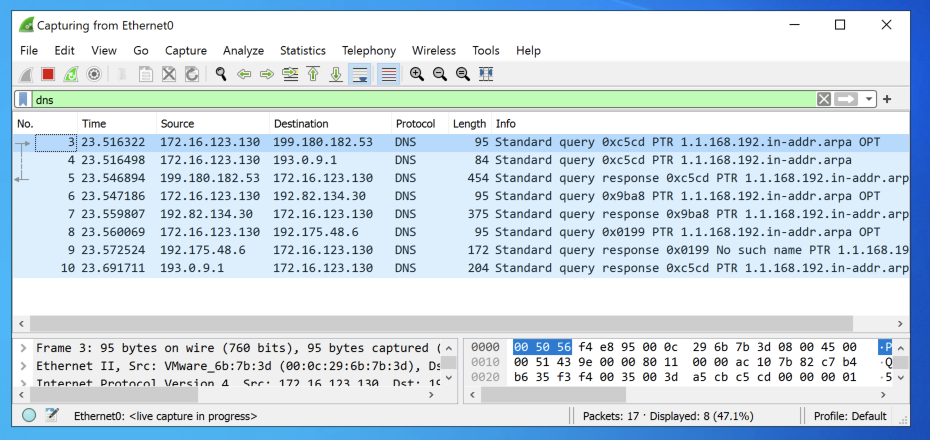Zoom out on packet text
The height and width of the screenshot is (440, 930).
(439, 74)
